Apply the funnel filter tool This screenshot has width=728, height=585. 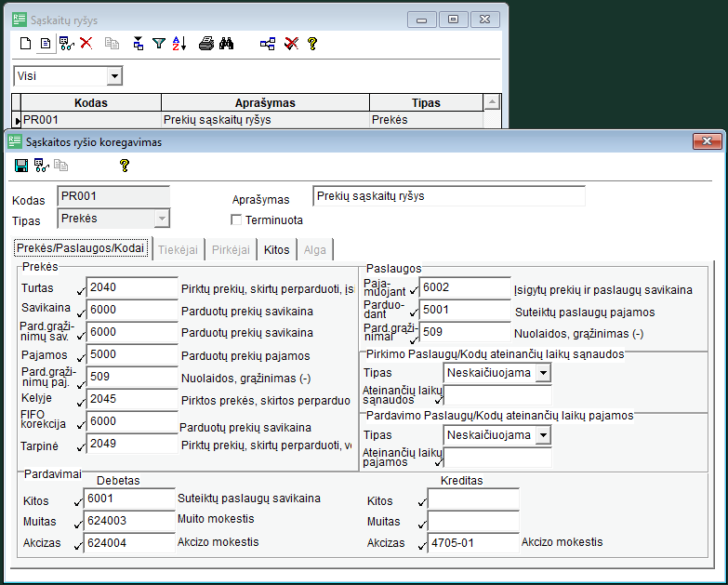coord(158,43)
